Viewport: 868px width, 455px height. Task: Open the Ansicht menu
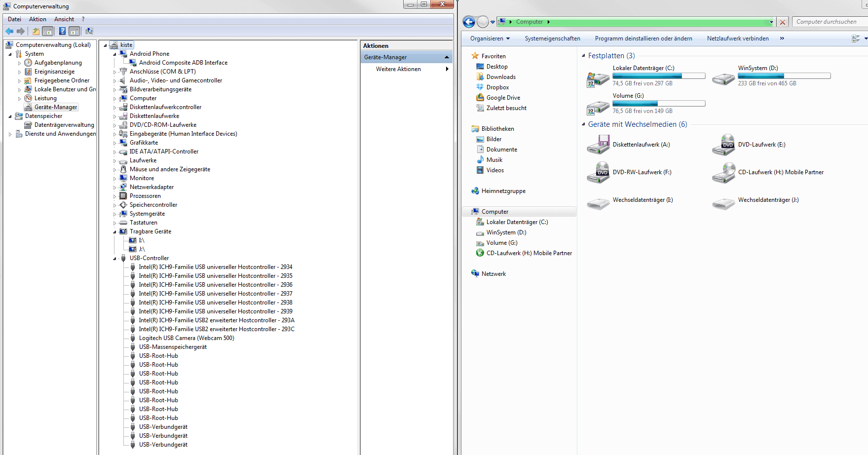[64, 19]
